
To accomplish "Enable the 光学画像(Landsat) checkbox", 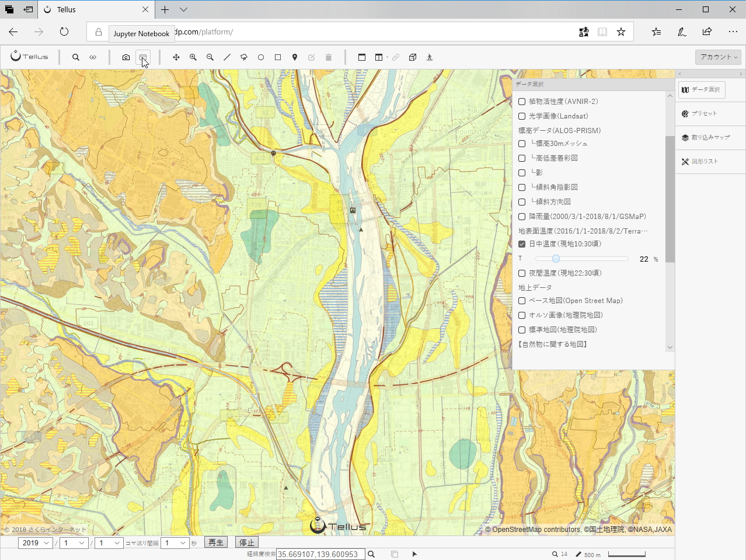I will click(x=522, y=116).
